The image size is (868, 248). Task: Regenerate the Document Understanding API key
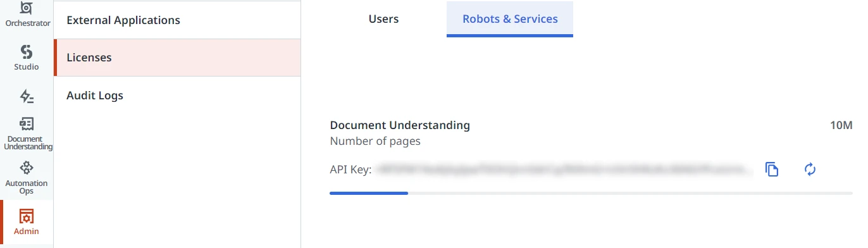[810, 170]
